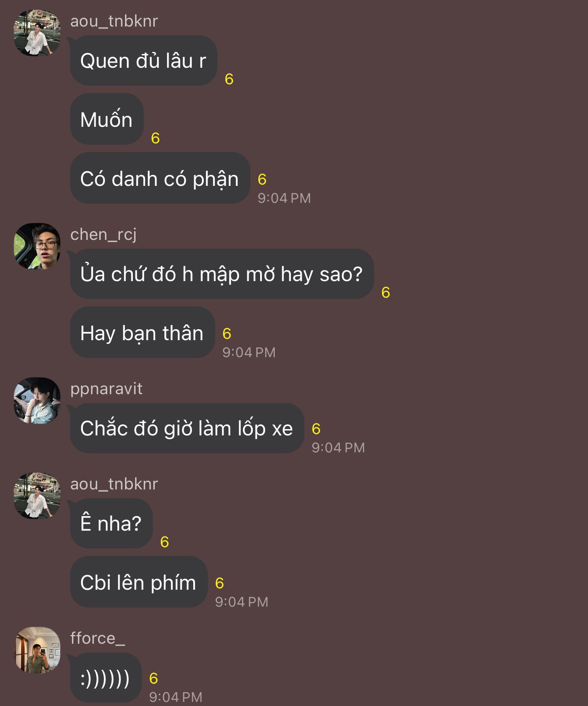Tap the 'Hay bạn thân' bubble
This screenshot has width=588, height=706.
tap(142, 332)
